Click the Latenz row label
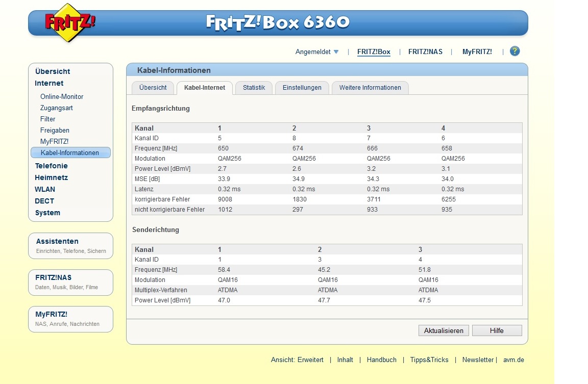The width and height of the screenshot is (588, 384). coord(144,189)
